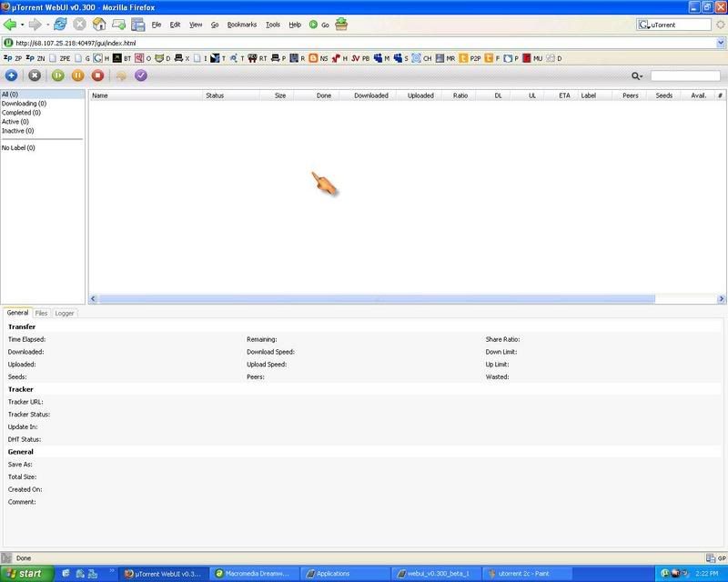The width and height of the screenshot is (728, 582).
Task: Open the File menu
Action: 157,25
